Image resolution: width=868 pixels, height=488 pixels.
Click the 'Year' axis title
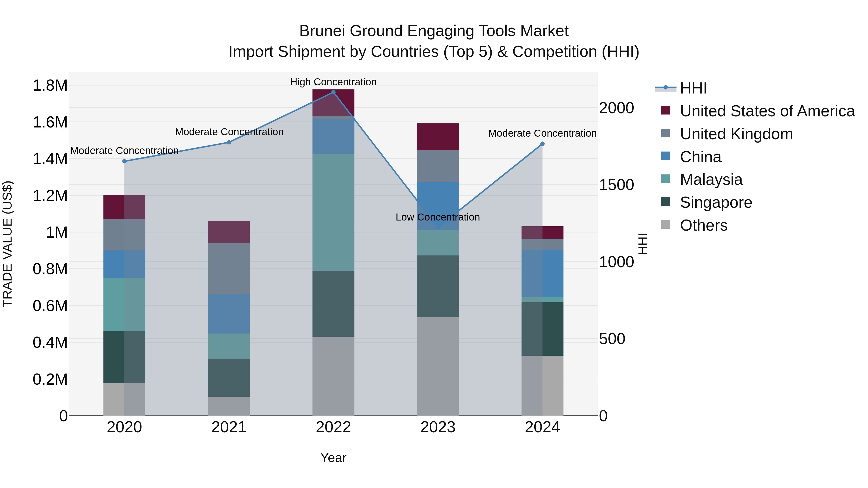[333, 458]
